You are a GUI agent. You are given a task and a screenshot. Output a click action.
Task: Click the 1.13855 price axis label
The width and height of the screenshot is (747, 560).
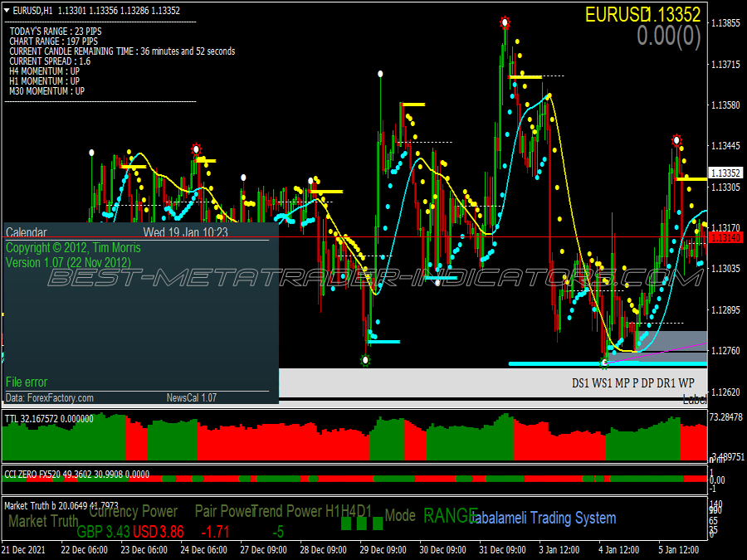tap(725, 23)
